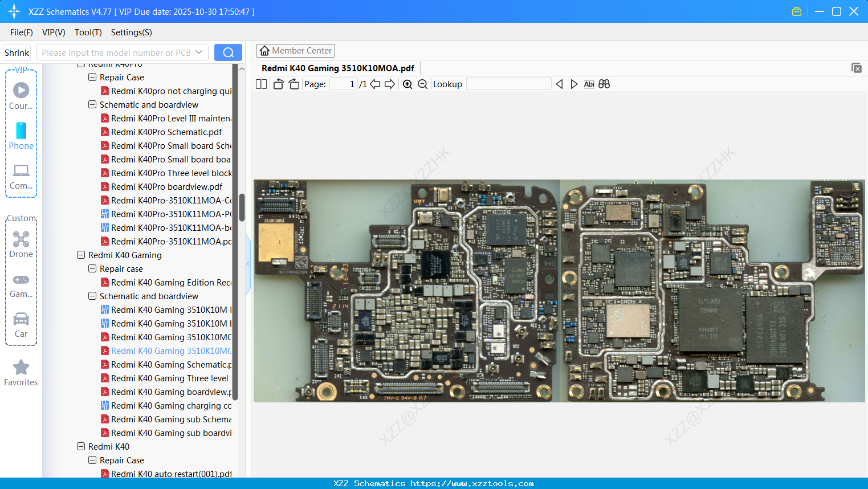The height and width of the screenshot is (489, 868).
Task: Click the zoom out magnifier icon
Action: pos(422,84)
